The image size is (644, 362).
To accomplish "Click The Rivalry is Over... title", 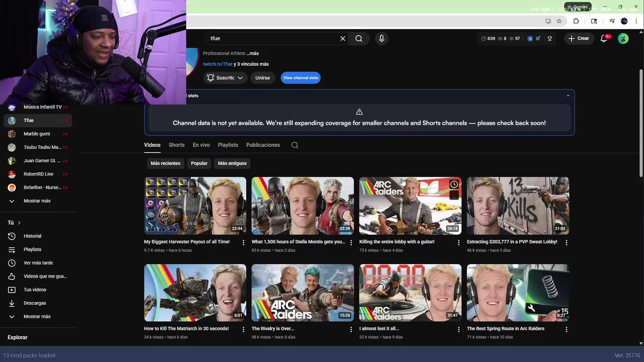I will 273,329.
